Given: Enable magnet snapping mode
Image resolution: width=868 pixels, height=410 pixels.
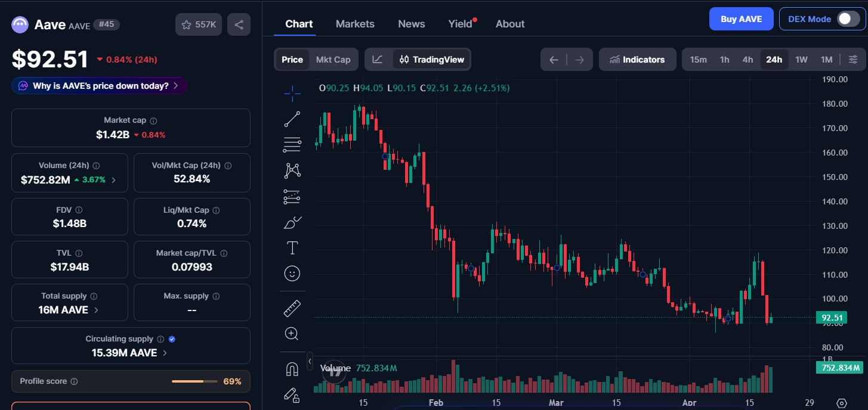Looking at the screenshot, I should tap(292, 369).
